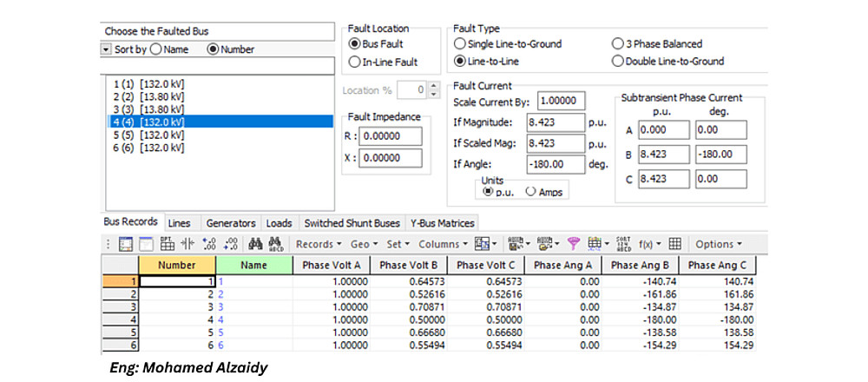This screenshot has width=868, height=382.
Task: Switch to the Lines tab
Action: pyautogui.click(x=180, y=223)
